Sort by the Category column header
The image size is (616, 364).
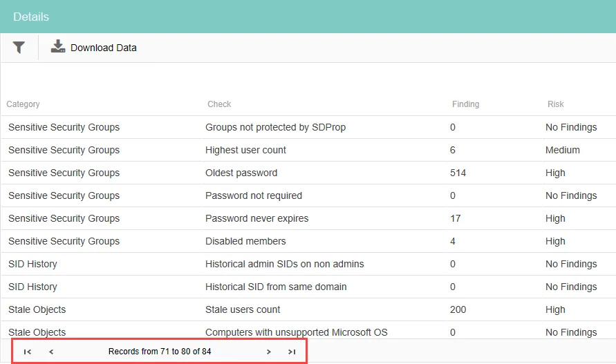pos(24,104)
